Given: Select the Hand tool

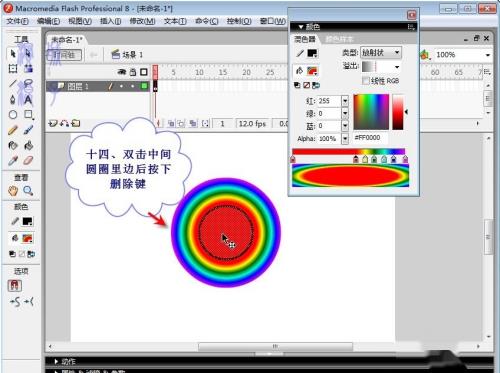Looking at the screenshot, I should (x=13, y=191).
